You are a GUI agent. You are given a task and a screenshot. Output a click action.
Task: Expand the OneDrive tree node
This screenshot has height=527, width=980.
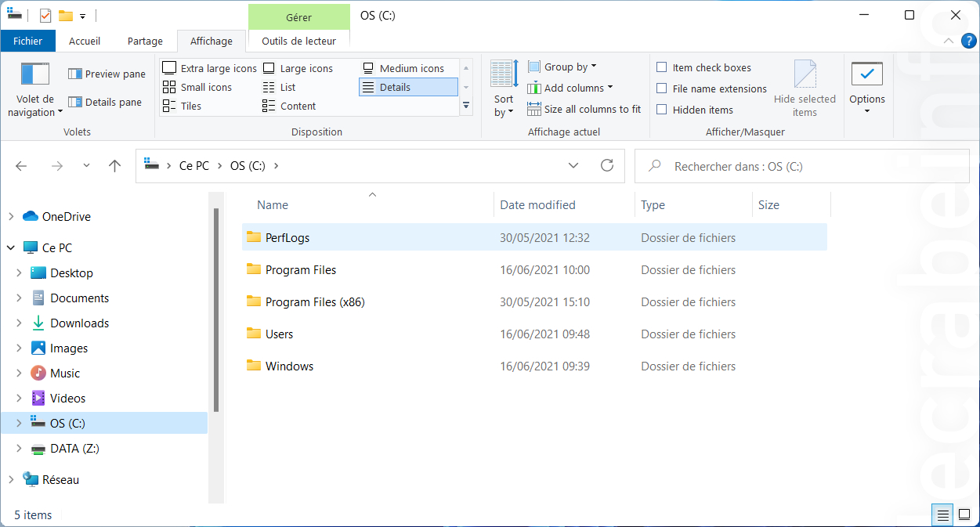[10, 217]
